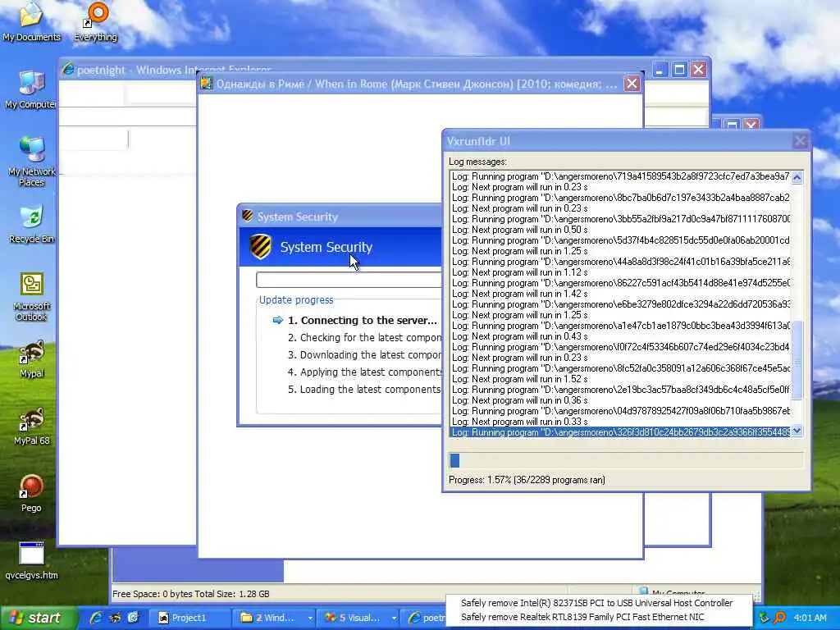Image resolution: width=840 pixels, height=630 pixels.
Task: Maximize the poetnight Internet Explorer window
Action: (679, 70)
